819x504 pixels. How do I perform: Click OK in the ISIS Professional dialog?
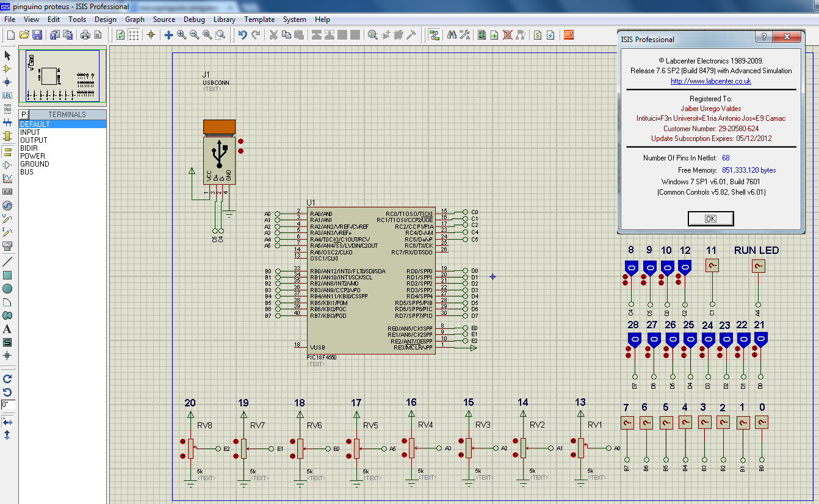click(x=710, y=218)
